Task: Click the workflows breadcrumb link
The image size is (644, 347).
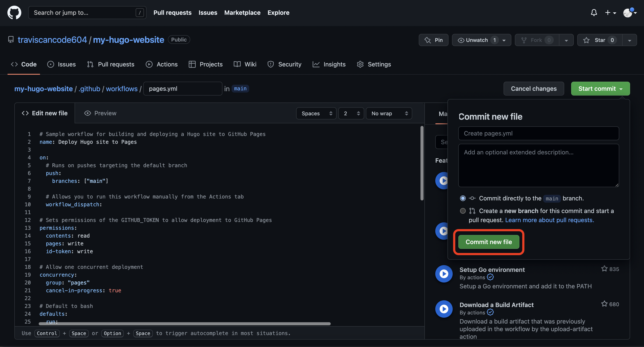Action: pos(122,89)
